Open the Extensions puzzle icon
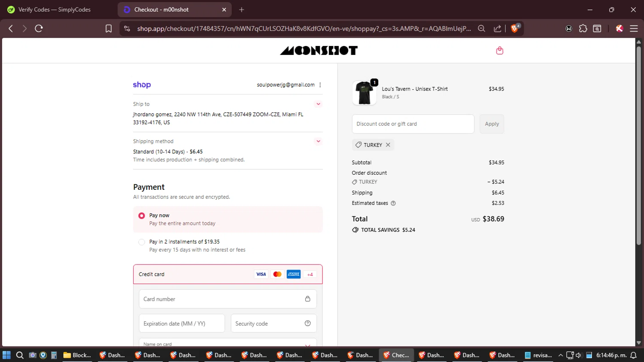The width and height of the screenshot is (644, 362). [x=583, y=28]
